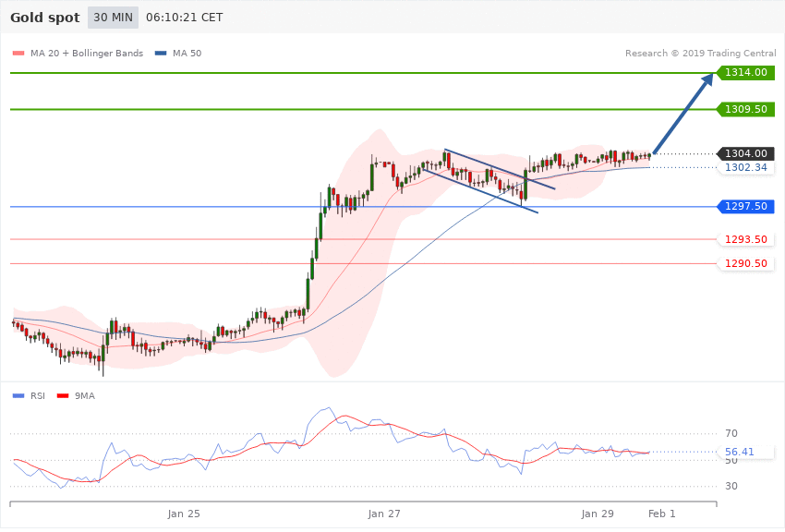The height and width of the screenshot is (532, 785).
Task: Click the 1302.34 MA 50 value label
Action: coord(746,168)
